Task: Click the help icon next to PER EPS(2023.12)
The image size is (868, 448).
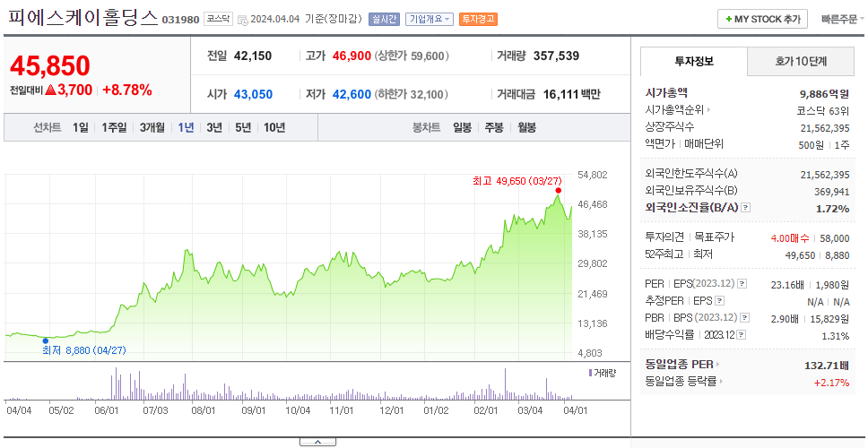Action: click(742, 284)
